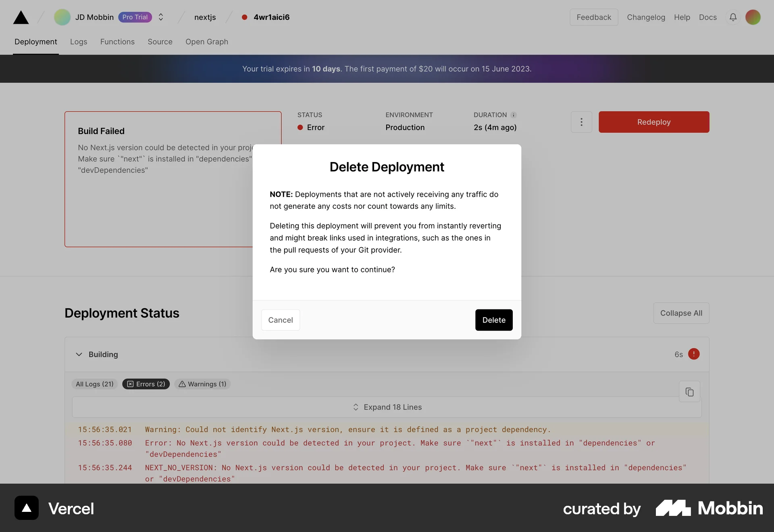Cancel the Delete Deployment dialog
The width and height of the screenshot is (774, 532).
280,320
